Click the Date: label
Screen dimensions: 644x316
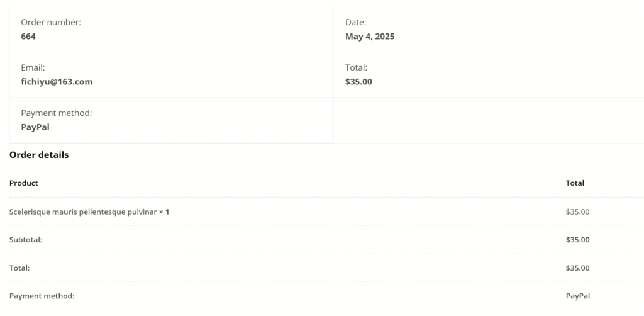(355, 23)
